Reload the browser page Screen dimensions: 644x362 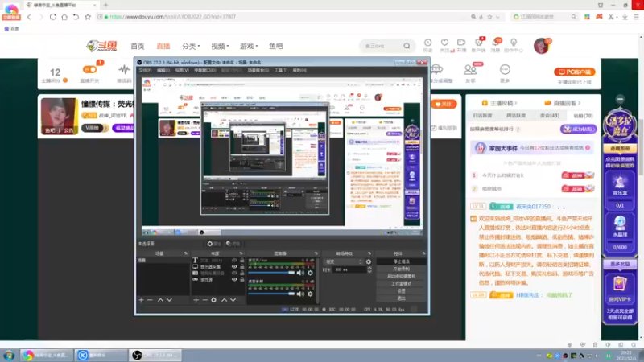click(52, 17)
